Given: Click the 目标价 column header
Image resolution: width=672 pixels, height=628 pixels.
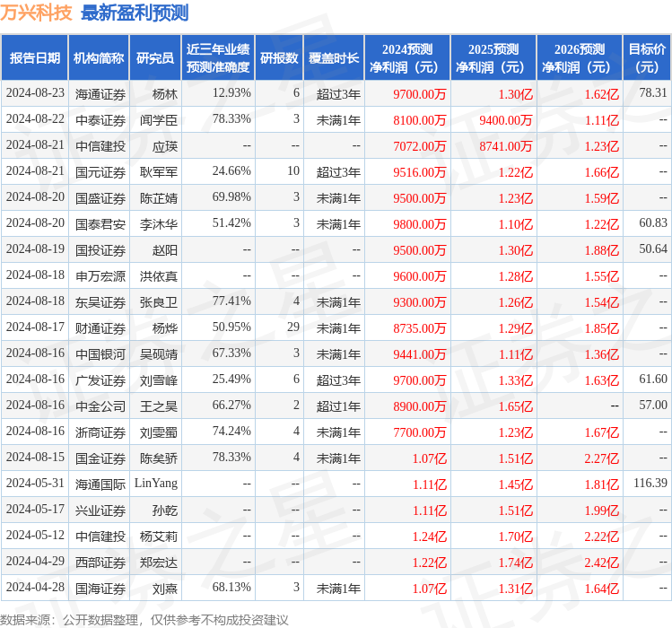Looking at the screenshot, I should (647, 58).
